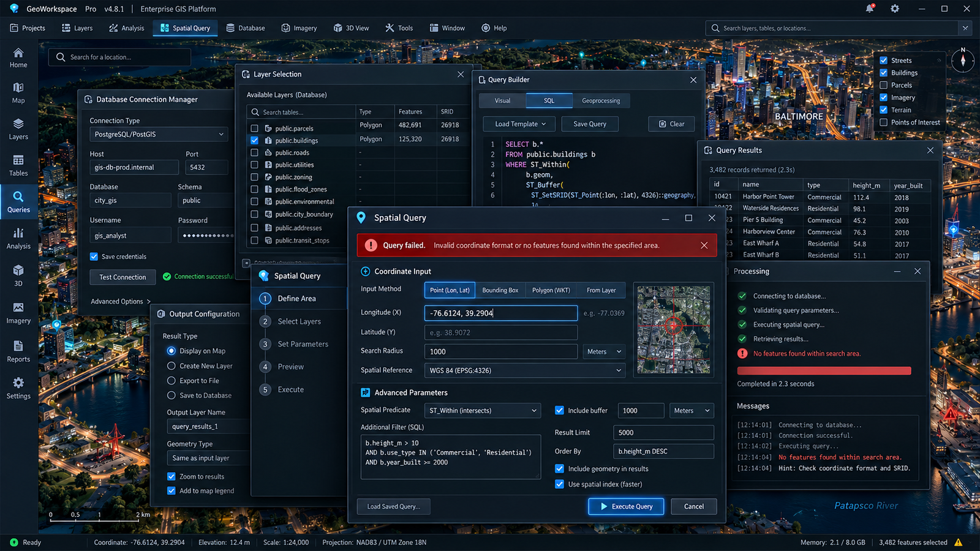Click the Query Builder panel icon

coord(481,80)
